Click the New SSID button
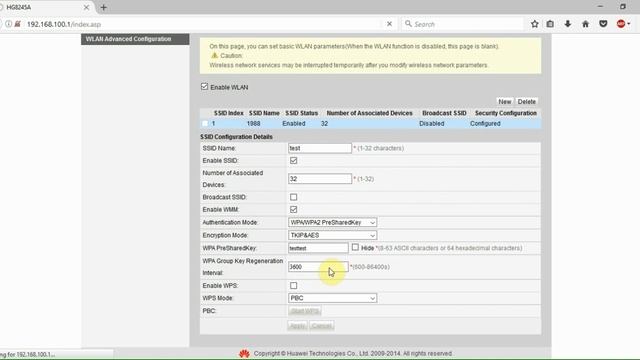640x360 pixels. click(x=504, y=102)
